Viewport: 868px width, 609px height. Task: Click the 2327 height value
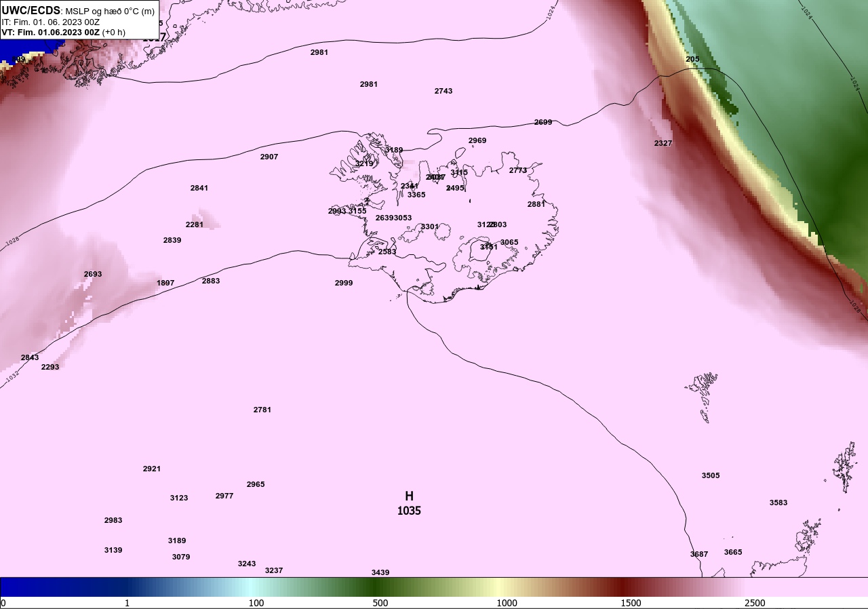663,143
